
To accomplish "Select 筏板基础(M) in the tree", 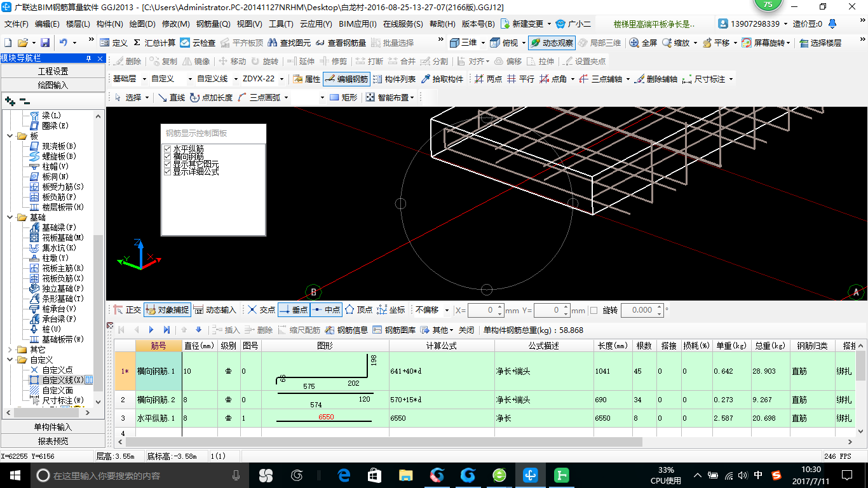I will [63, 238].
